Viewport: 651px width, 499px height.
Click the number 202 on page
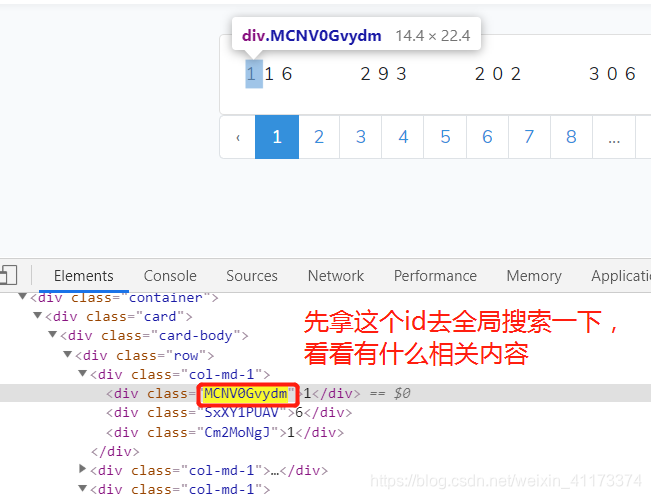point(498,74)
